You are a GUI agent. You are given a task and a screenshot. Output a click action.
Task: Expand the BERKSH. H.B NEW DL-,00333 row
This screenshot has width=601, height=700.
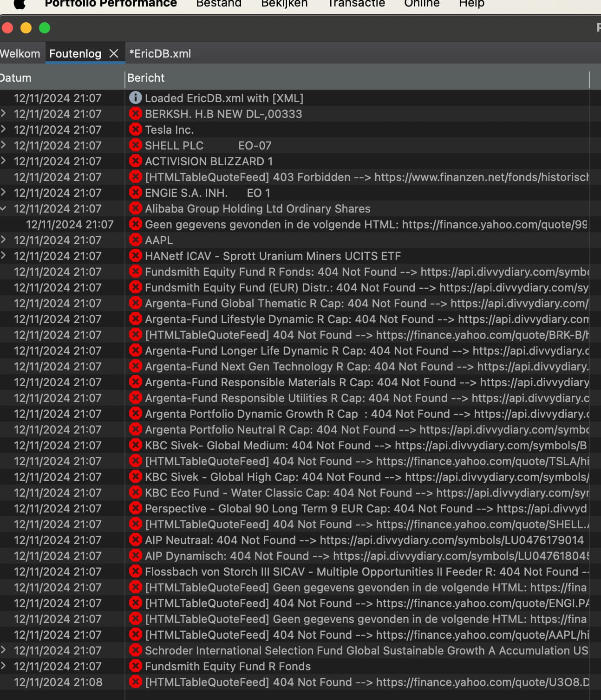click(4, 113)
